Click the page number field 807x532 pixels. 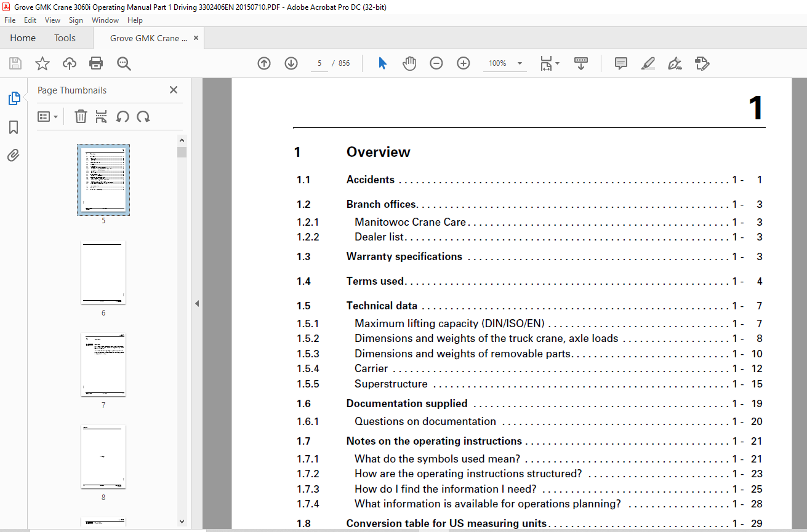click(319, 63)
